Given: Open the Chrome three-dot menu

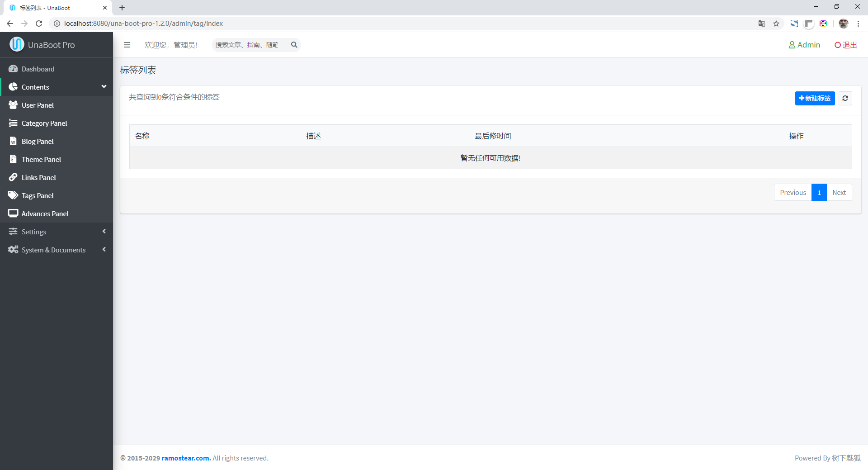Looking at the screenshot, I should click(858, 24).
